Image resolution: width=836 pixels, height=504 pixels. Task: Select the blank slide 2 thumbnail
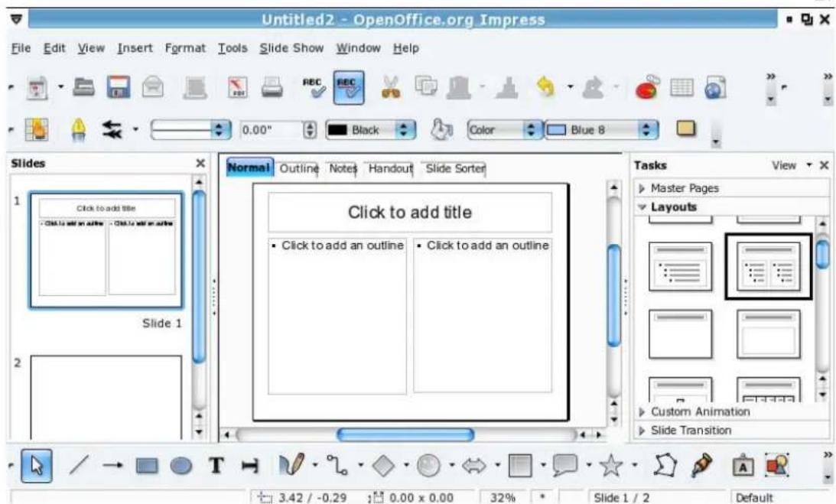[x=106, y=398]
